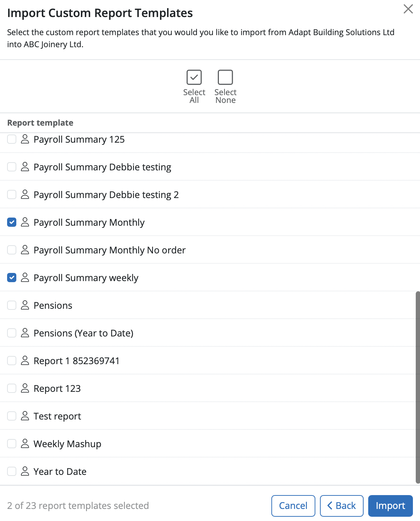Click the person icon beside Year to Date
Viewport: 420px width, 521px height.
point(25,471)
